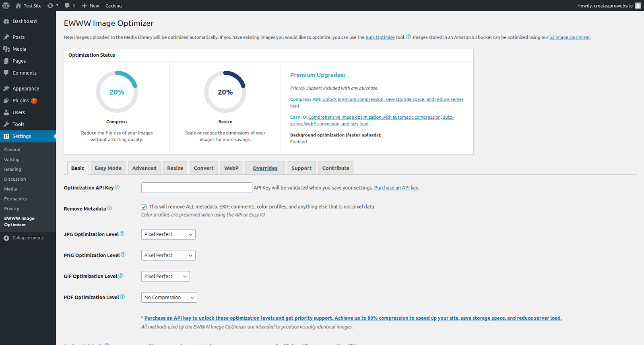Screen dimensions: 644x345
Task: Click Howdy, createaprowebsite account text
Action: [x=605, y=6]
